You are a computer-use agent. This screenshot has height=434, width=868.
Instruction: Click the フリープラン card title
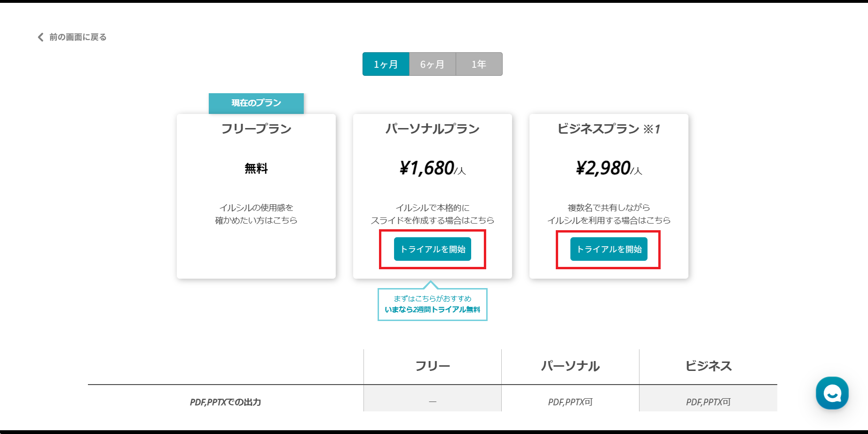(256, 129)
